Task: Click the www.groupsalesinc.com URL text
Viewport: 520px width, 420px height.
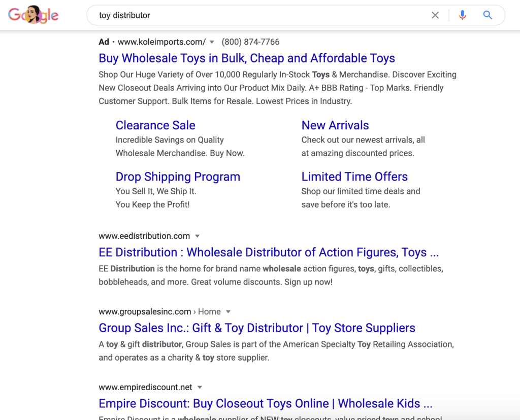Action: [x=145, y=311]
